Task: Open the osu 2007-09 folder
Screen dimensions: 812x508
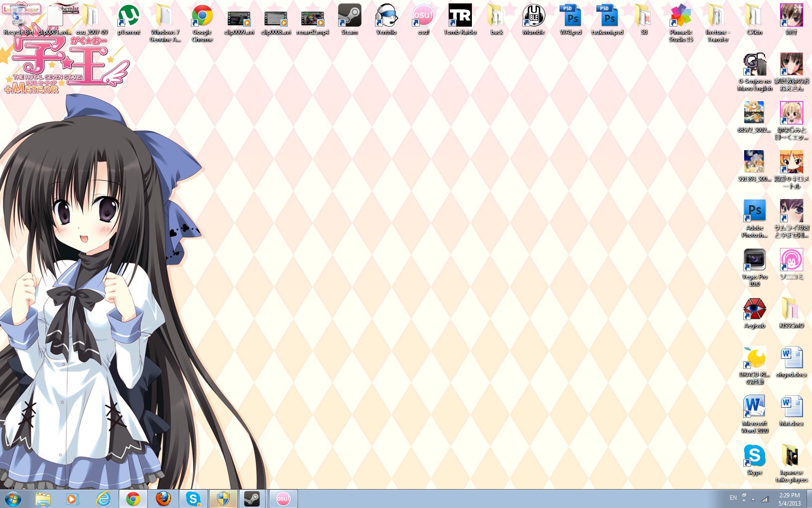Action: pos(92,19)
